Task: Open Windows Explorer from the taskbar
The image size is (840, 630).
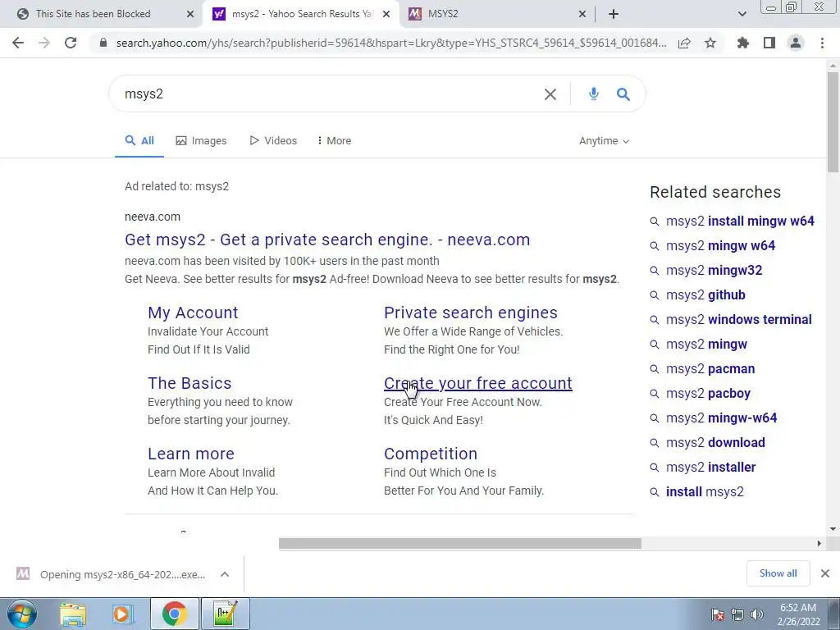Action: 73,614
